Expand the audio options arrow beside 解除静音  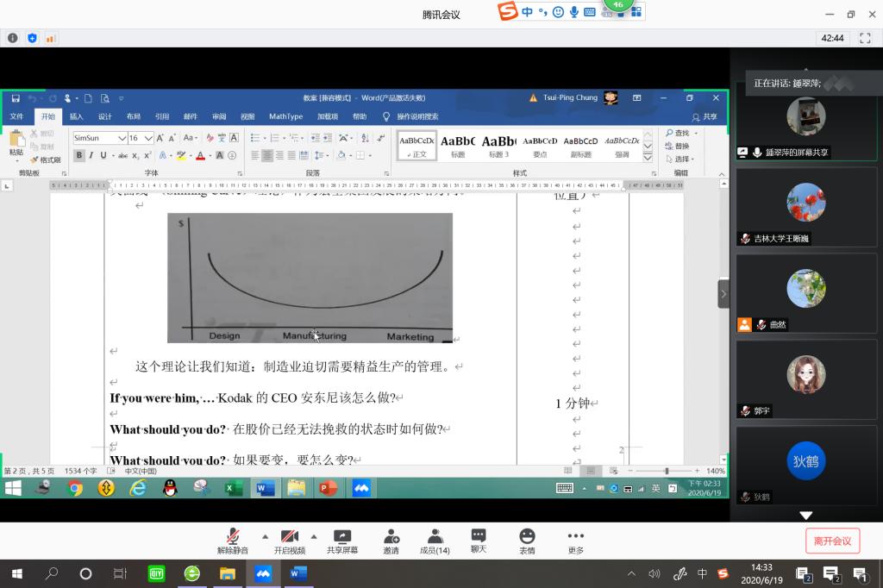265,535
